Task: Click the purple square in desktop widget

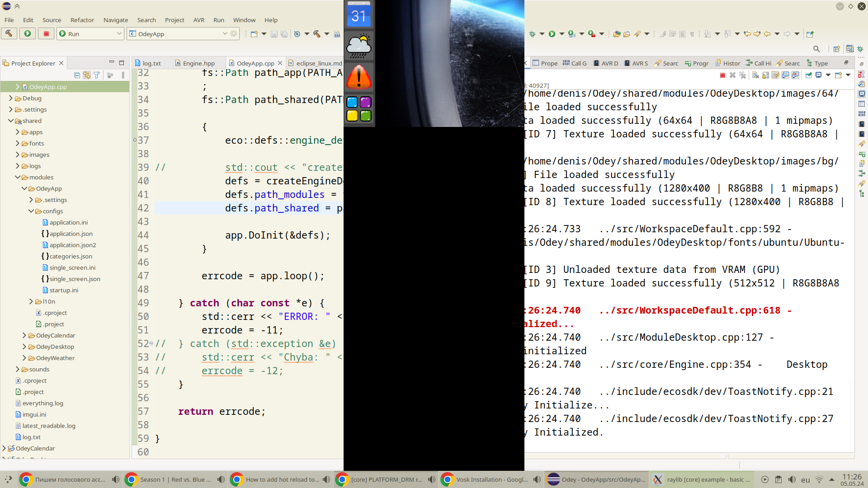Action: point(366,102)
